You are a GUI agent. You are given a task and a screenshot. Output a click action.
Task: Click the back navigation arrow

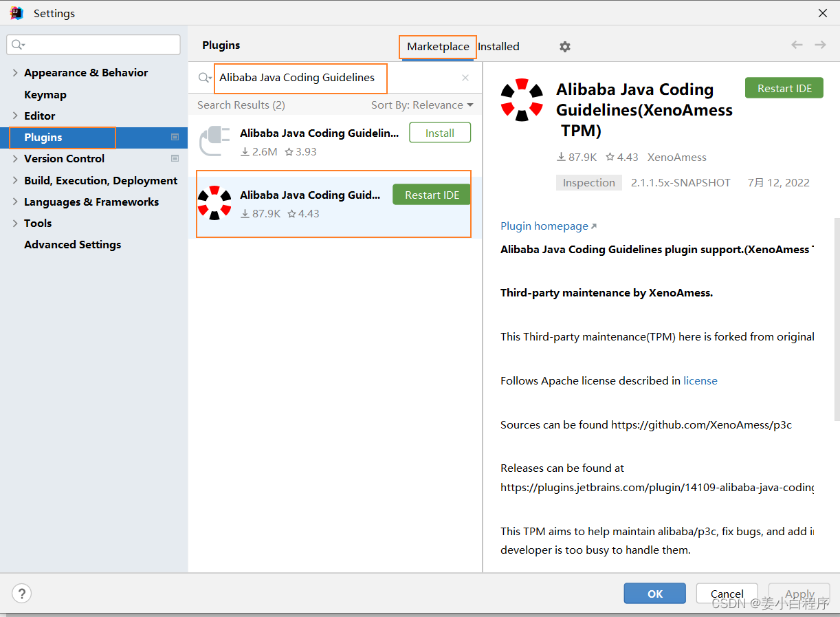tap(797, 45)
